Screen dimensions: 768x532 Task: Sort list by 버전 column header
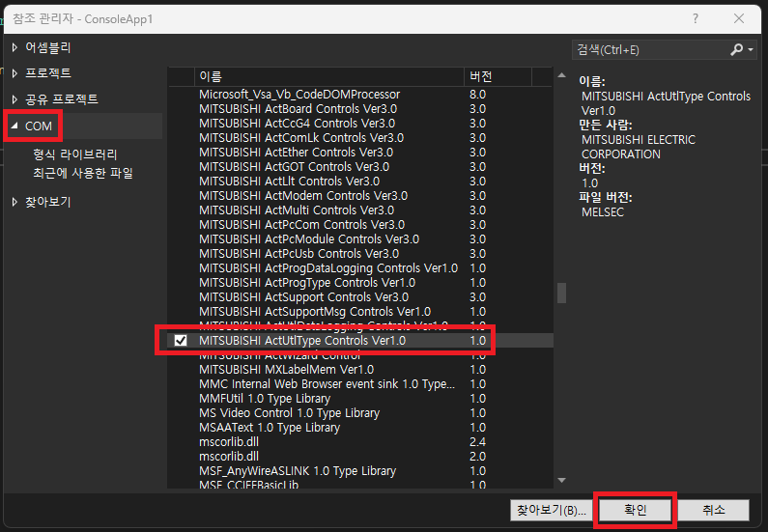pyautogui.click(x=498, y=76)
